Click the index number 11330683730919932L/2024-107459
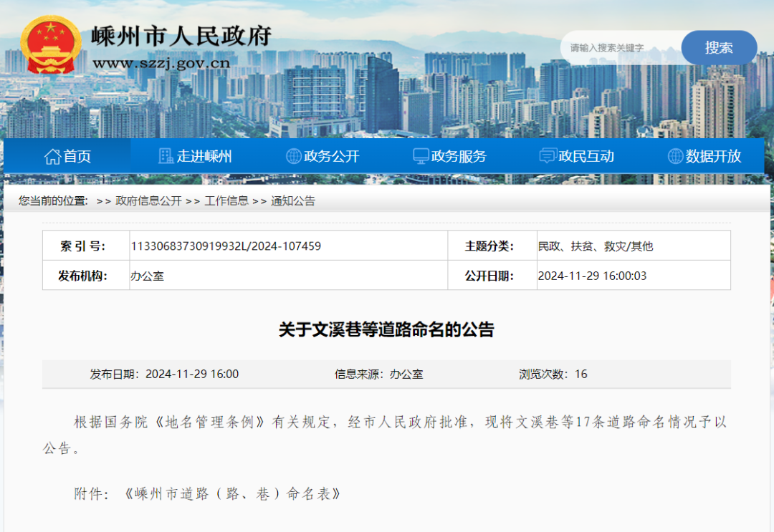 226,246
